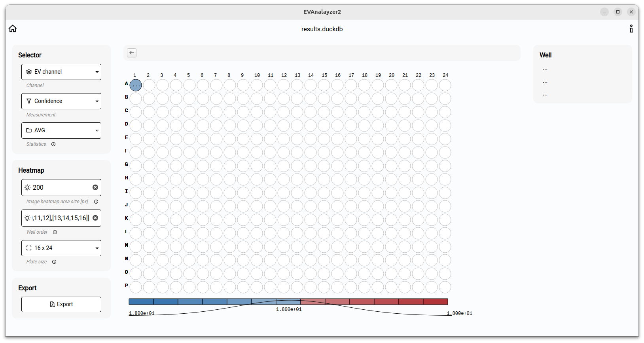
Task: Close the EVAnalayzer2 window
Action: coord(631,12)
